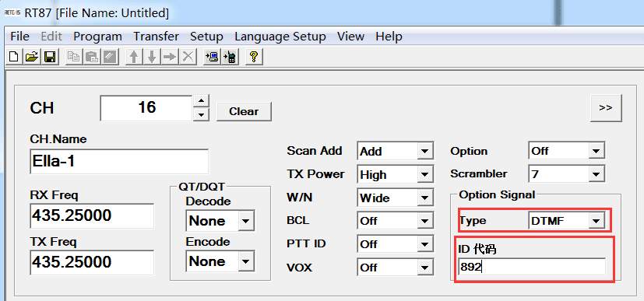Open the File menu
Screen dimensions: 644x301
pos(19,37)
